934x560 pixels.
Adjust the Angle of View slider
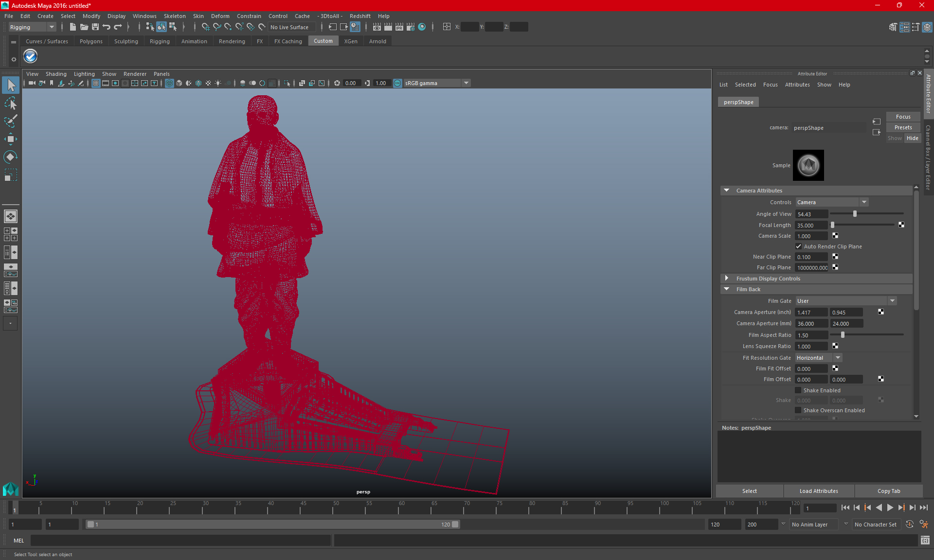(855, 214)
